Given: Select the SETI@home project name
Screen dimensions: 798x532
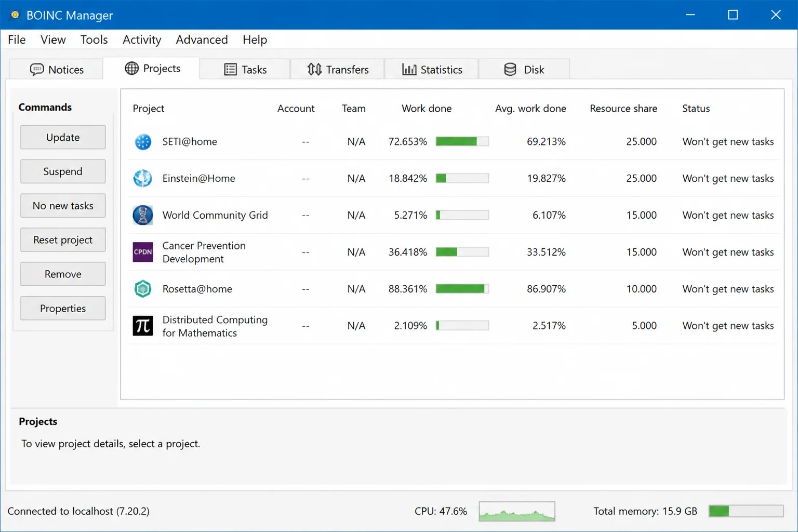Looking at the screenshot, I should pos(190,142).
